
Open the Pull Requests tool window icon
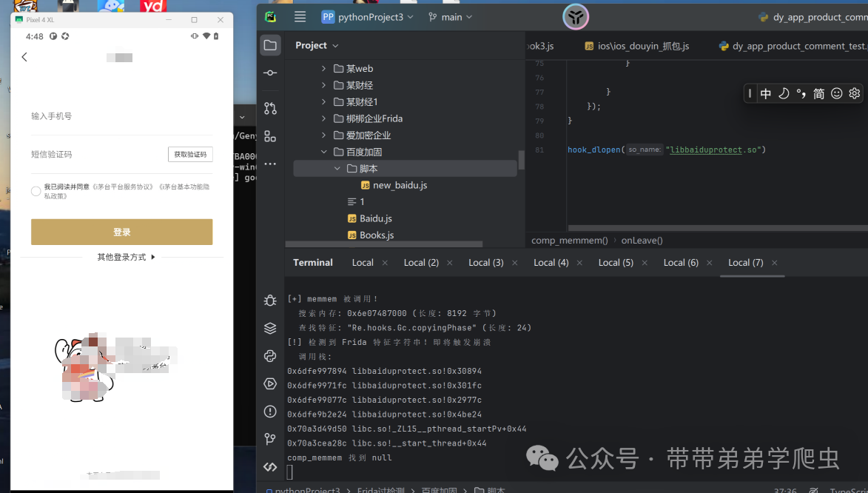coord(270,108)
